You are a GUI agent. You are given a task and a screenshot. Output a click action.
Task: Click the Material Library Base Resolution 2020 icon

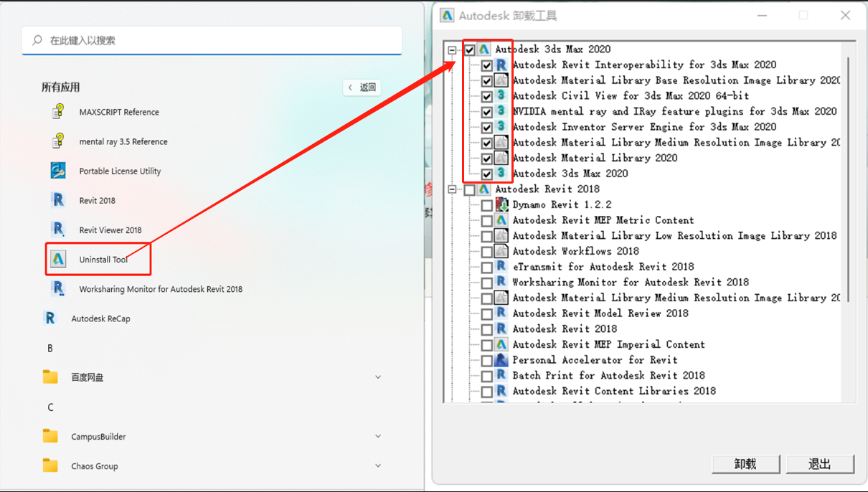501,80
